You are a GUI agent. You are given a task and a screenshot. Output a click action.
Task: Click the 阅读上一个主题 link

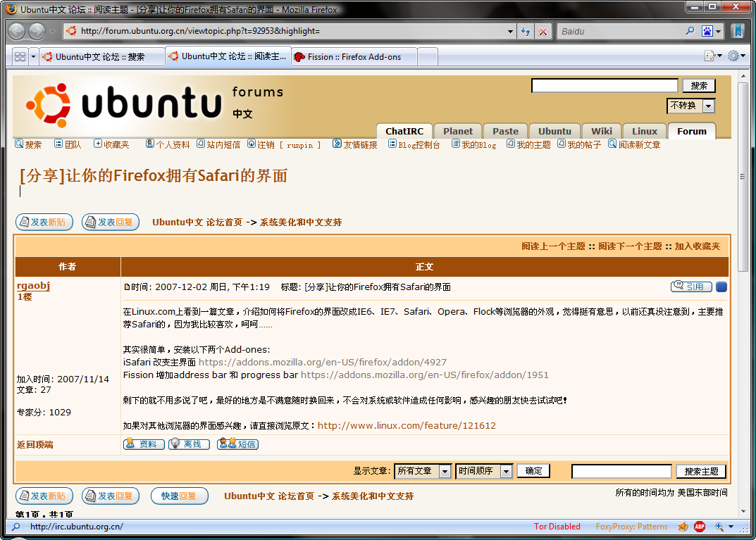(553, 246)
